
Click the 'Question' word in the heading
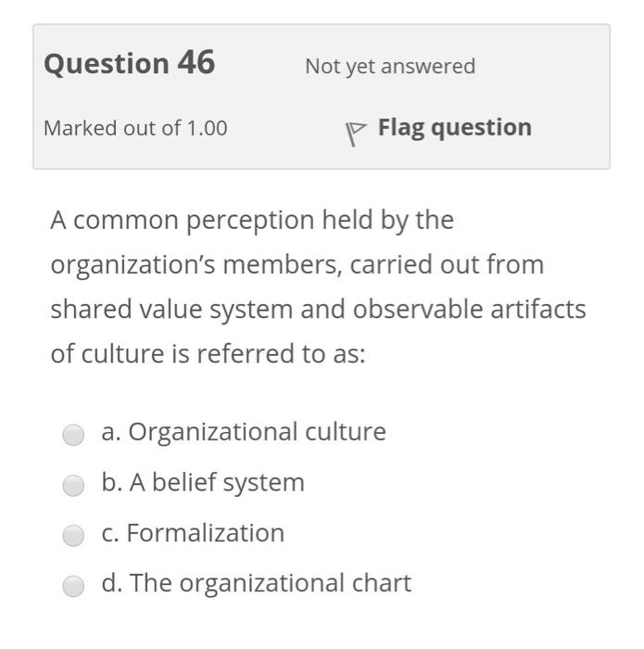(x=107, y=64)
